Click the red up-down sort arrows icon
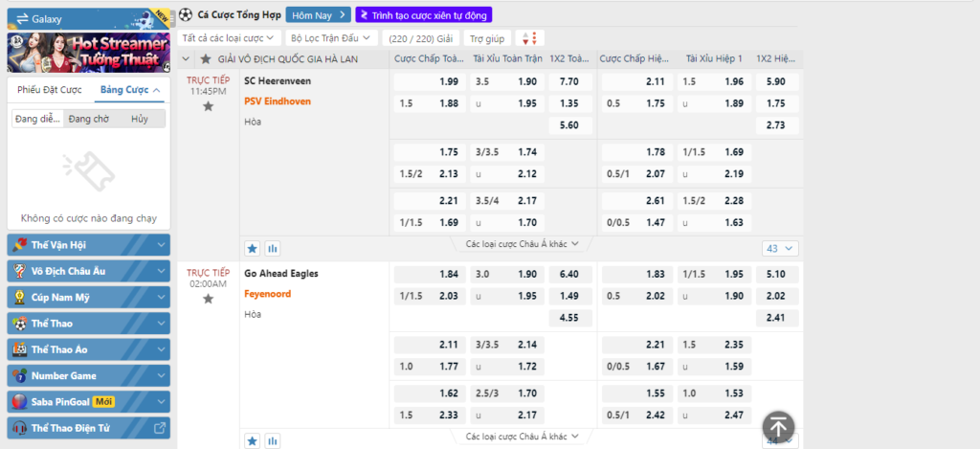 pyautogui.click(x=529, y=38)
